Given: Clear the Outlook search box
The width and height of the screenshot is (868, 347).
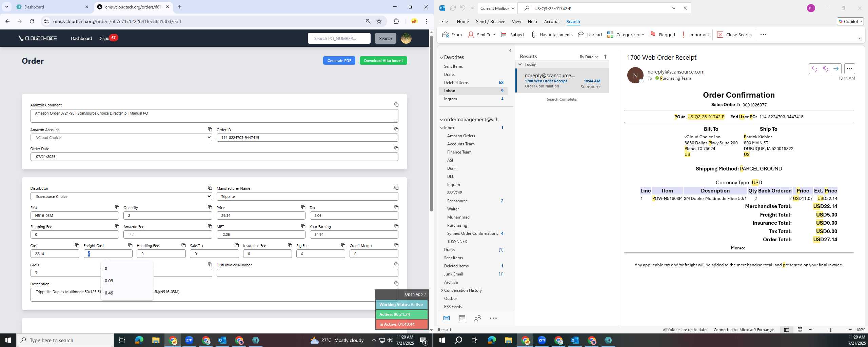Looking at the screenshot, I should [685, 8].
